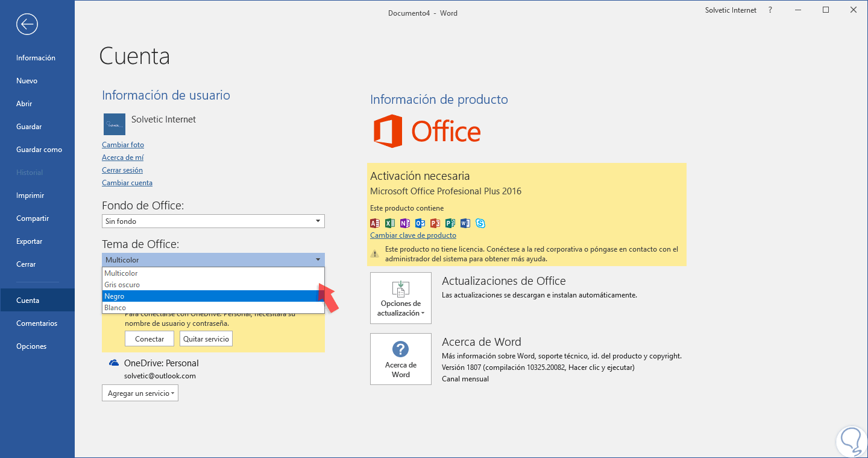Viewport: 868px width, 458px height.
Task: Click the OneNote icon in product contents
Action: (404, 223)
